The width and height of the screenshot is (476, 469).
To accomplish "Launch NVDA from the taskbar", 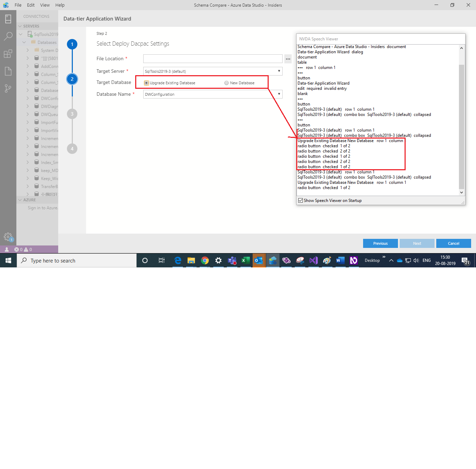I will point(354,260).
